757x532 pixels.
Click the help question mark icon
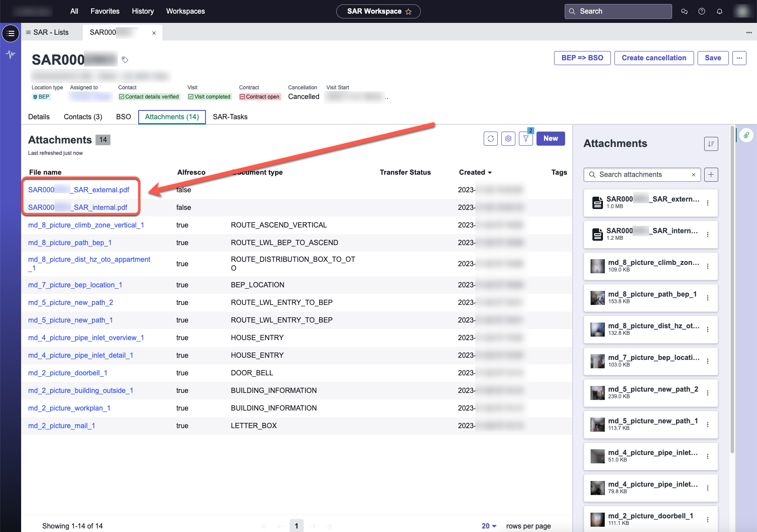pos(702,11)
